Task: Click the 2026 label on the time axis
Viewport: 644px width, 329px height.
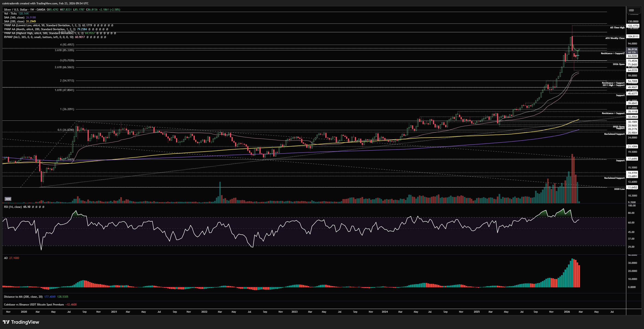Action: (x=567, y=312)
